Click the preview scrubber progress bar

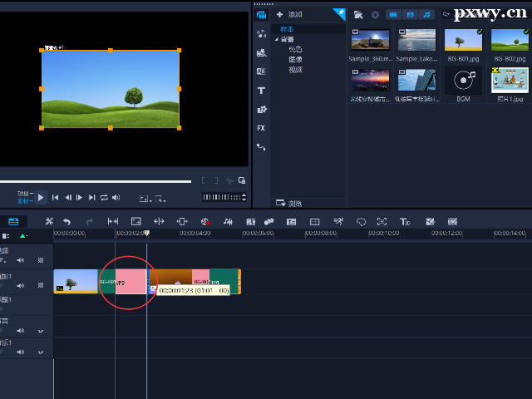click(x=96, y=181)
